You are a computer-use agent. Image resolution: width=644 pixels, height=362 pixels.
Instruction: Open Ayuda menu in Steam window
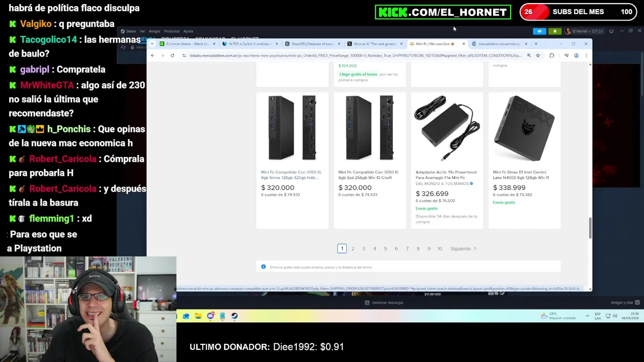pyautogui.click(x=188, y=31)
